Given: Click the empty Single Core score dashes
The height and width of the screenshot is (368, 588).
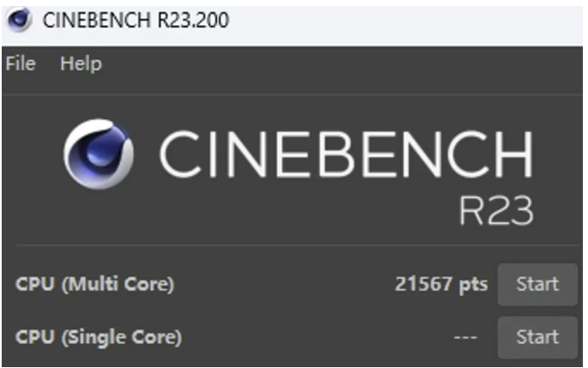Looking at the screenshot, I should click(x=465, y=338).
